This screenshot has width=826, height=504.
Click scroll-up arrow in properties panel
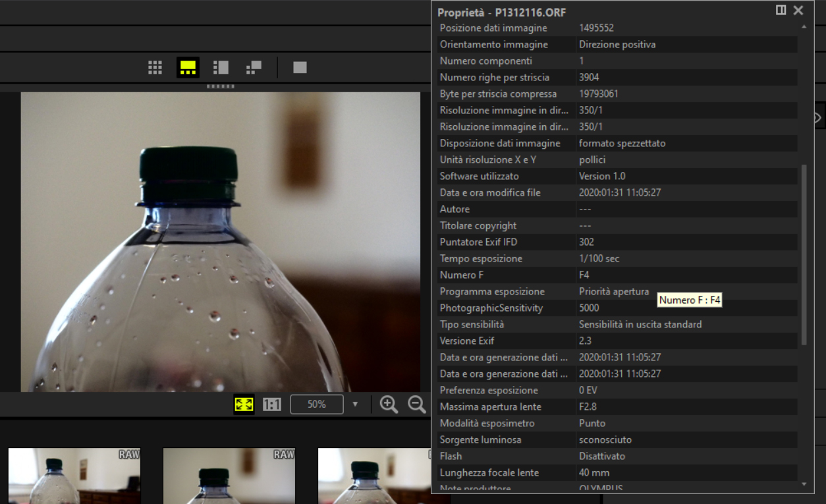tap(803, 27)
